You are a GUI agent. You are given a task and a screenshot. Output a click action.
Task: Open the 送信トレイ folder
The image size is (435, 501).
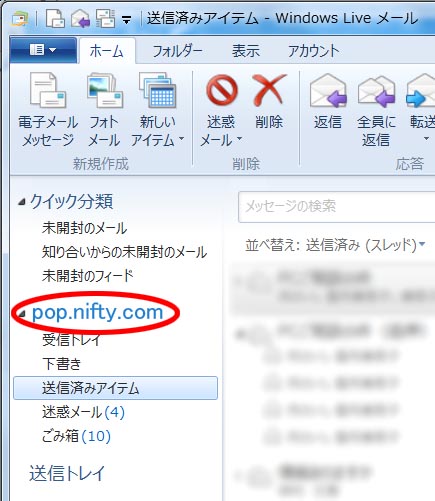tap(67, 474)
